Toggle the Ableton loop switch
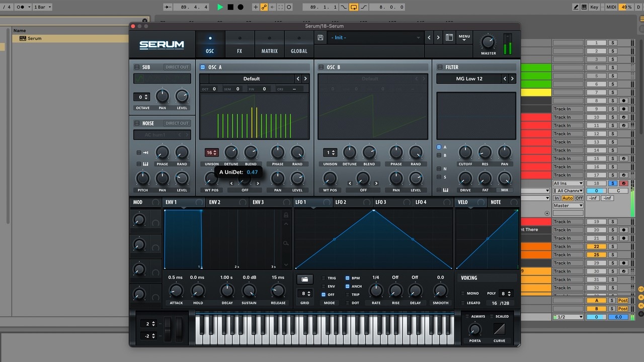The image size is (644, 362). [354, 7]
